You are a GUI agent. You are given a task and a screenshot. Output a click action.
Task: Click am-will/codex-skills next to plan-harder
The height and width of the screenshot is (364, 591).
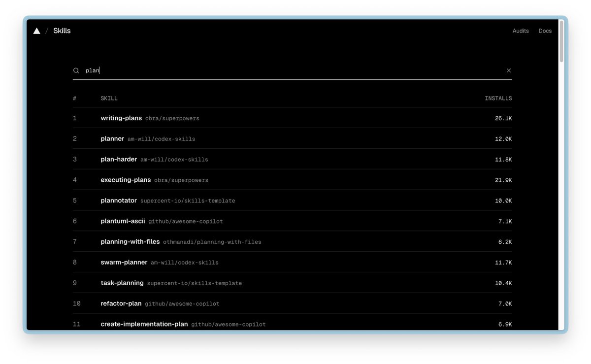coord(174,160)
